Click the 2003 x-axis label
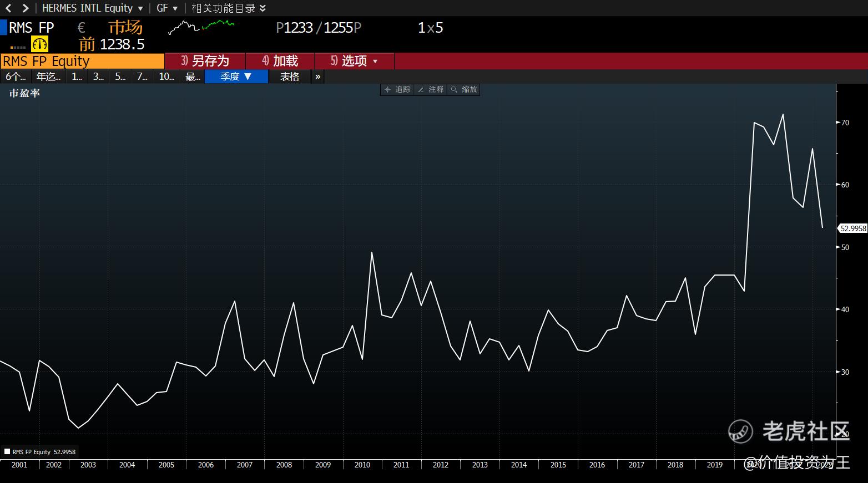The height and width of the screenshot is (483, 868). point(88,465)
